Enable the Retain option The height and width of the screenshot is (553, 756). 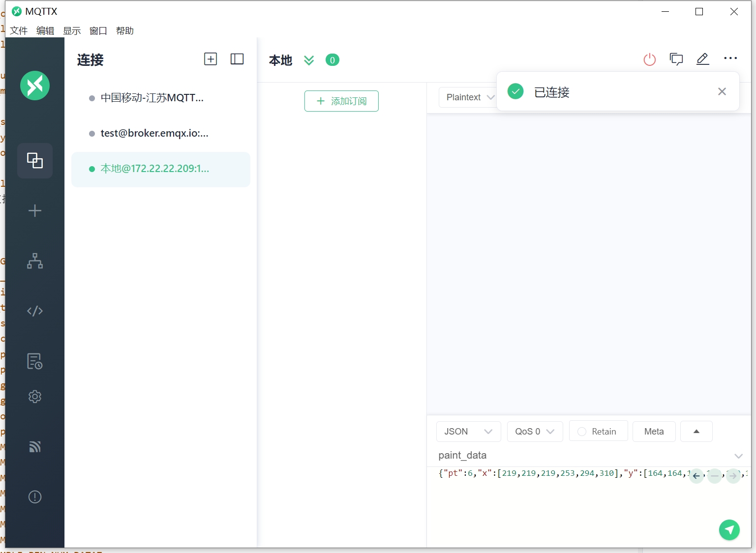599,432
